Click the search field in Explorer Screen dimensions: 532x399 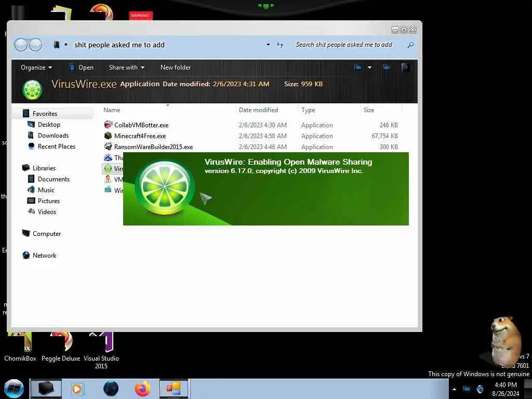(x=350, y=45)
